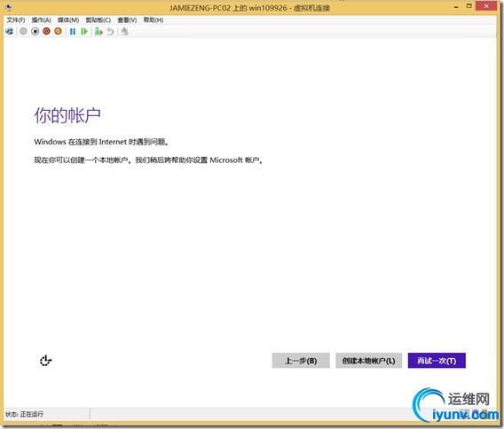Click the green Reset toolbar icon
The width and height of the screenshot is (504, 429).
84,32
